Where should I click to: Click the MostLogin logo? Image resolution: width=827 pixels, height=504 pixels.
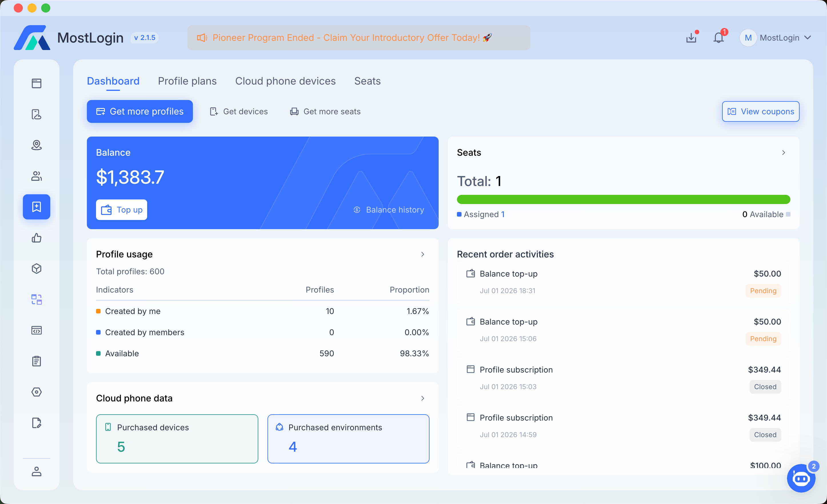[x=32, y=38]
